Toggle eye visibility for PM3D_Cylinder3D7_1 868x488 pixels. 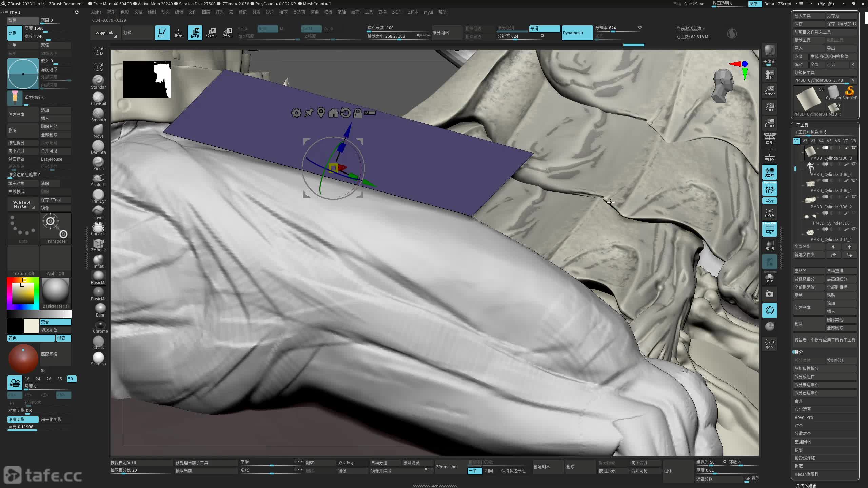pos(854,229)
